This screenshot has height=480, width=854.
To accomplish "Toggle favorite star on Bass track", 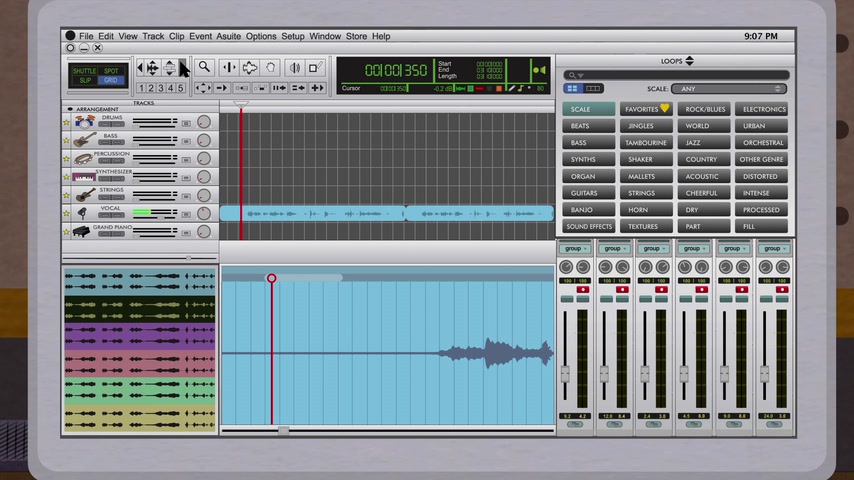I will pos(67,141).
